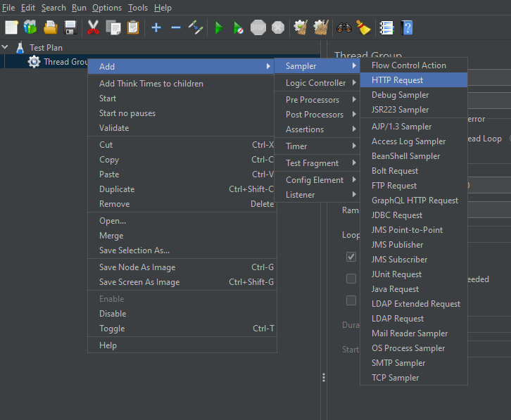This screenshot has height=420, width=511.
Task: Click the Clear All double broom icon
Action: coord(321,27)
